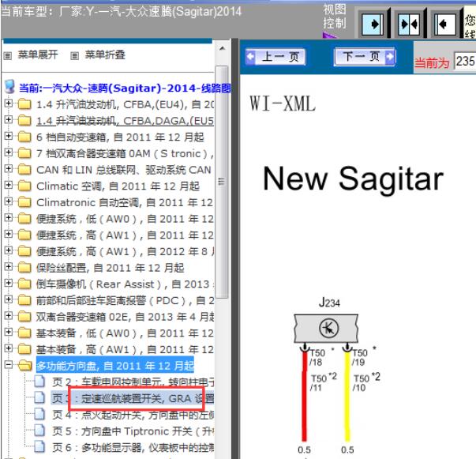Collapse the 多功能方向盘 folder
This screenshot has height=459, width=476.
click(x=9, y=364)
